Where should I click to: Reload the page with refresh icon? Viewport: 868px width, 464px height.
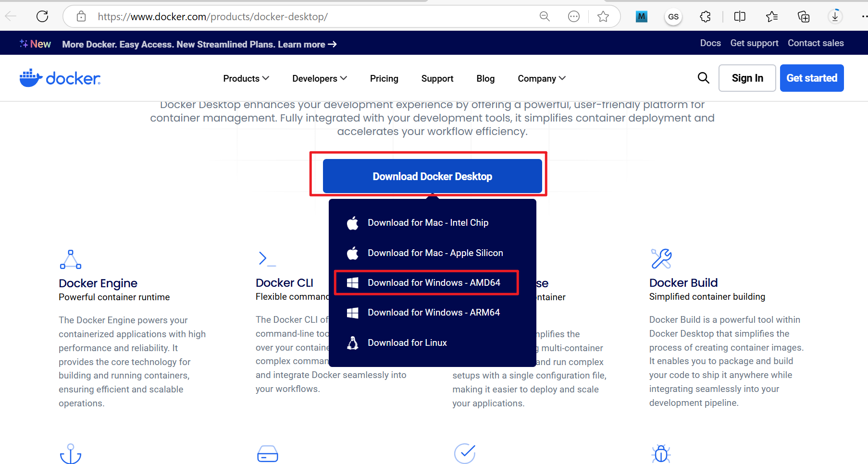click(x=42, y=16)
